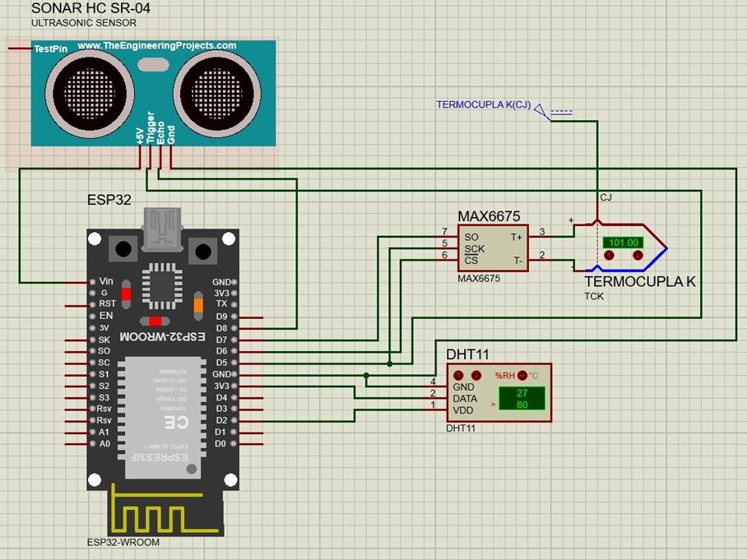Select the CJ pin label on thermocouple
Image resolution: width=747 pixels, height=560 pixels.
[x=605, y=197]
